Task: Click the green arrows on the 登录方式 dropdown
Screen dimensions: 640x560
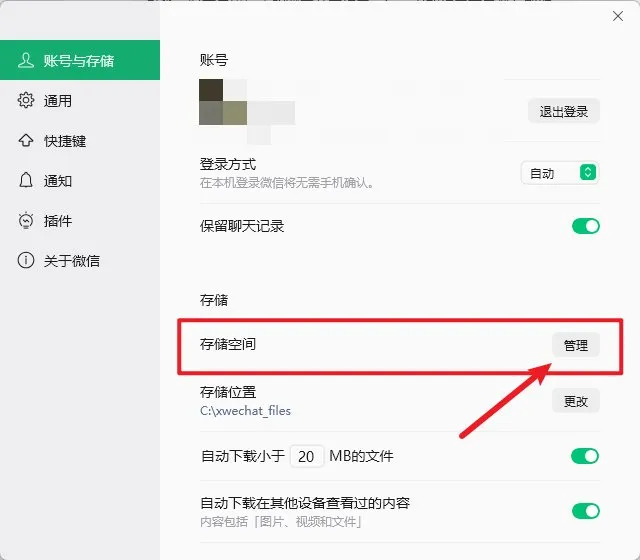Action: [588, 172]
